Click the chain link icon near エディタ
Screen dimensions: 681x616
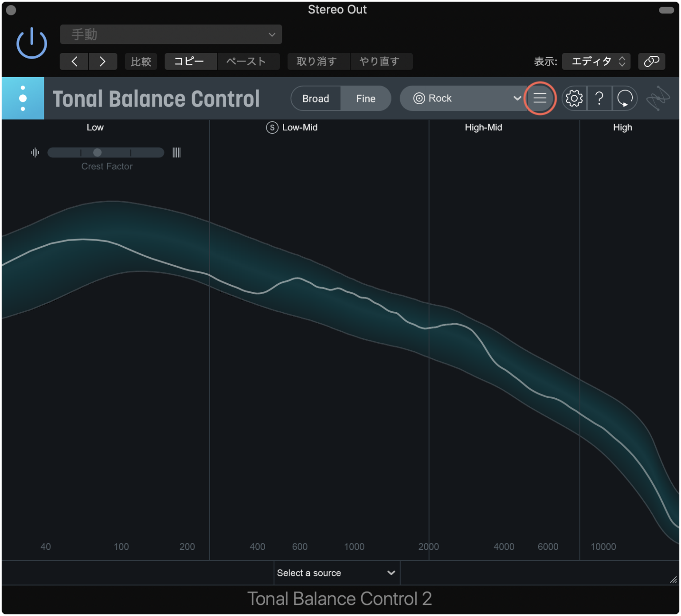651,62
